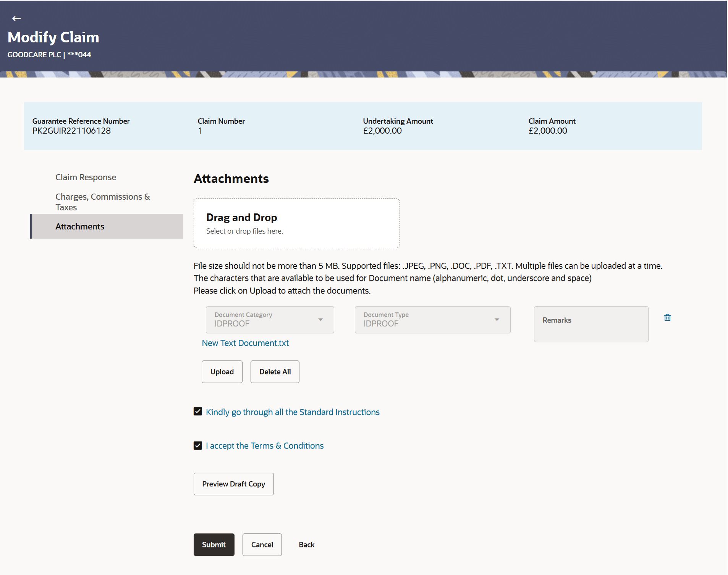The width and height of the screenshot is (728, 575).
Task: Click Delete All to remove files
Action: (275, 371)
